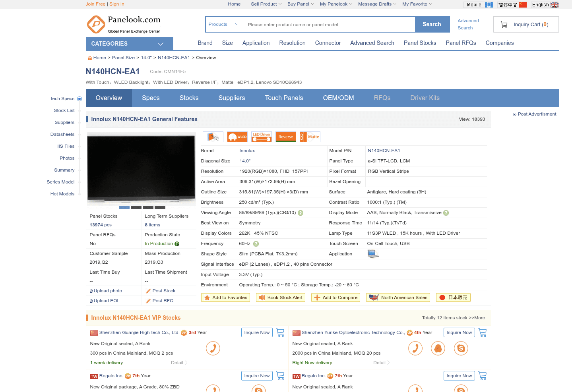Click the In Production status icon

[177, 244]
